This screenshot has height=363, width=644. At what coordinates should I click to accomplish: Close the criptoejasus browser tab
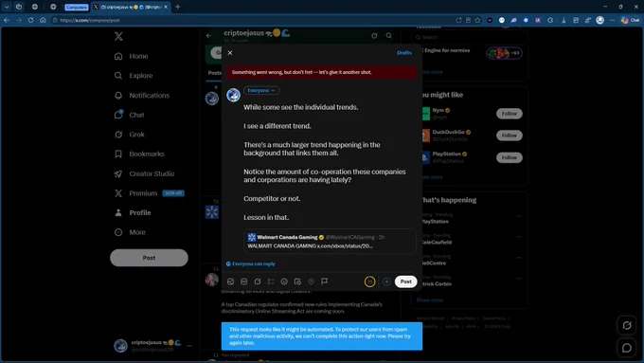(166, 7)
